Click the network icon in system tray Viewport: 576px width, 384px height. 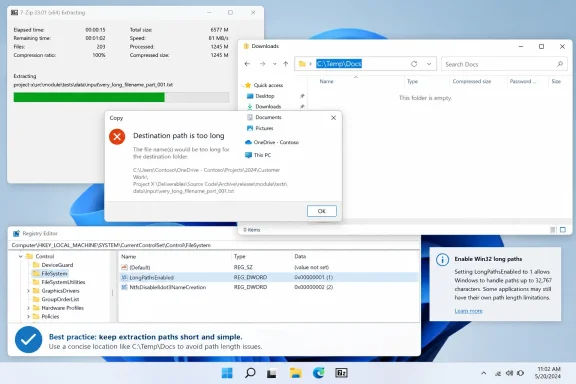(x=498, y=373)
